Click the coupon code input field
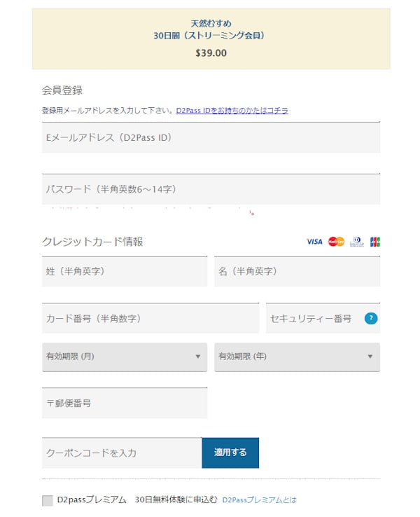Image resolution: width=420 pixels, height=517 pixels. pyautogui.click(x=122, y=453)
